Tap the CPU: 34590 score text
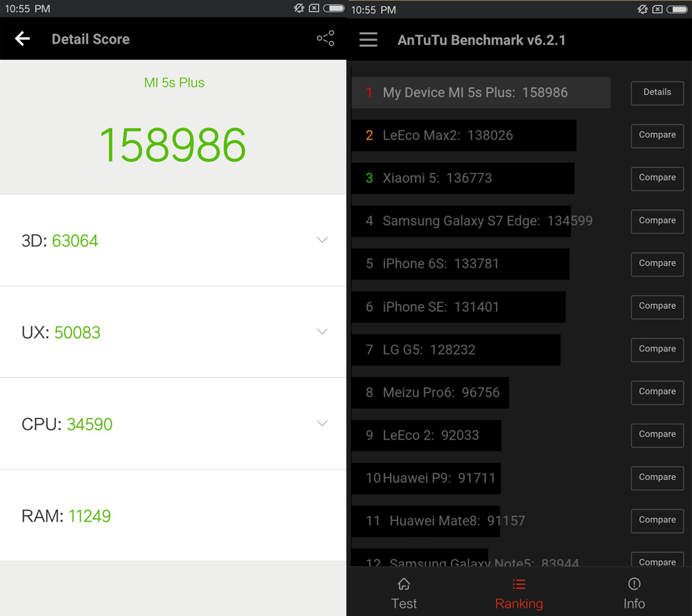Screen dimensions: 692x616 [67, 424]
